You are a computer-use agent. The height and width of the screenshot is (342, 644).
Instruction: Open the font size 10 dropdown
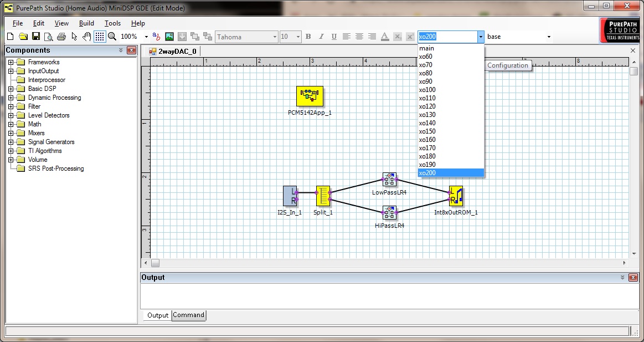click(x=298, y=37)
